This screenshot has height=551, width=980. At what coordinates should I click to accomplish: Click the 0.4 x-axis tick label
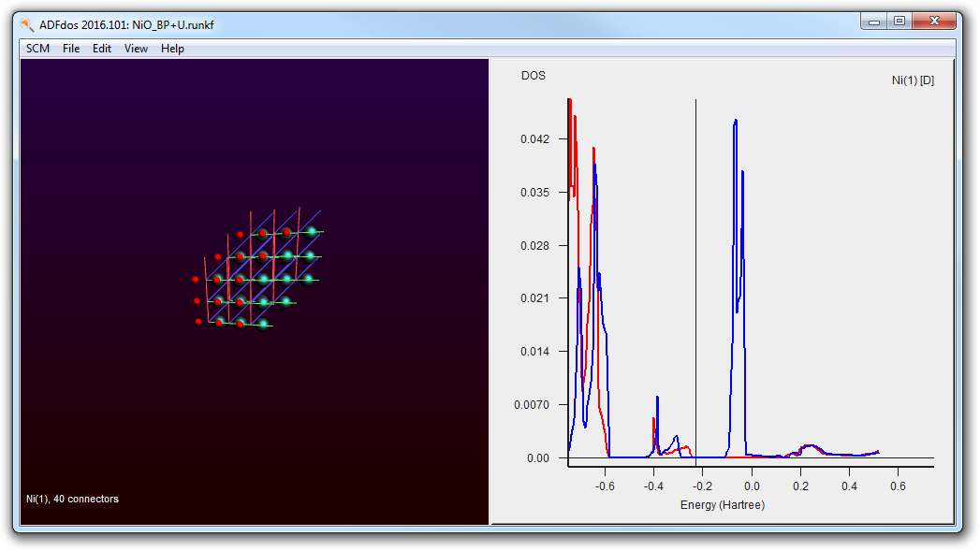coord(849,486)
